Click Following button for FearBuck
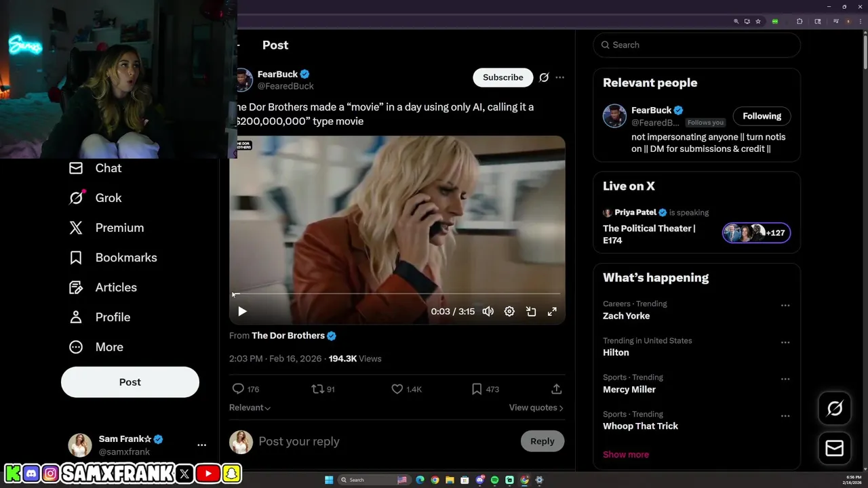Image resolution: width=868 pixels, height=488 pixels. (762, 116)
